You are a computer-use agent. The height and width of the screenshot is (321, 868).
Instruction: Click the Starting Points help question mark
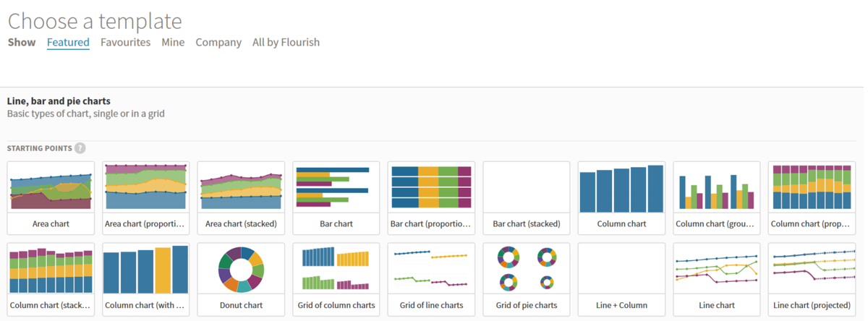(80, 148)
